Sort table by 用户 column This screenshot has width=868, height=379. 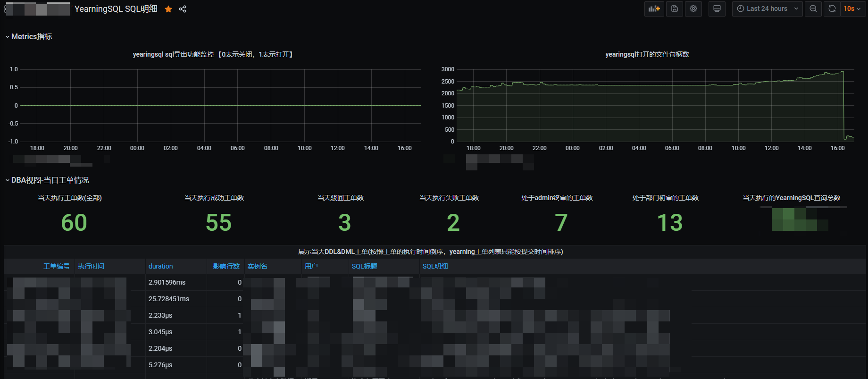point(311,266)
